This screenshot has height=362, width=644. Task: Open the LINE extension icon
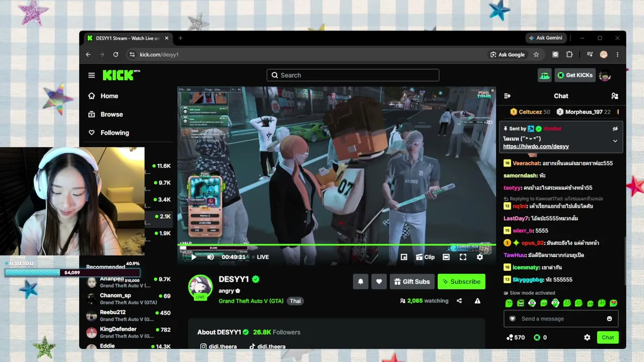coord(555,54)
